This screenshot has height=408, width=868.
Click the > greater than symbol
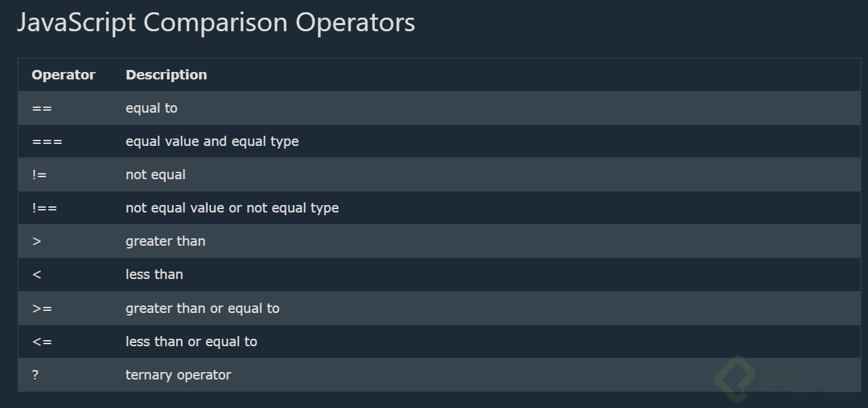click(37, 241)
